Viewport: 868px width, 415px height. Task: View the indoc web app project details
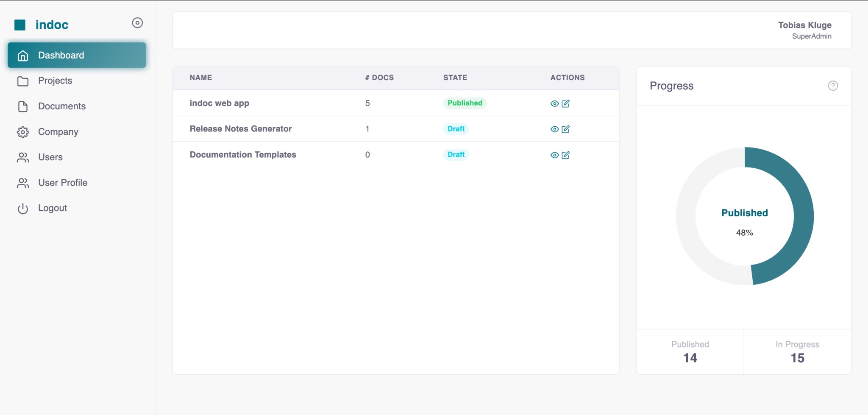click(x=554, y=103)
